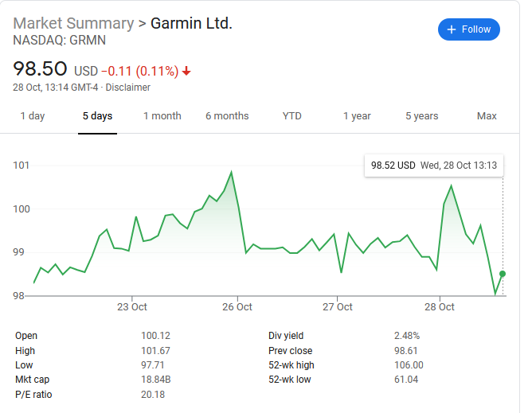Viewport: 532px width, 413px height.
Task: Click the green current price dot on chart
Action: (x=503, y=274)
